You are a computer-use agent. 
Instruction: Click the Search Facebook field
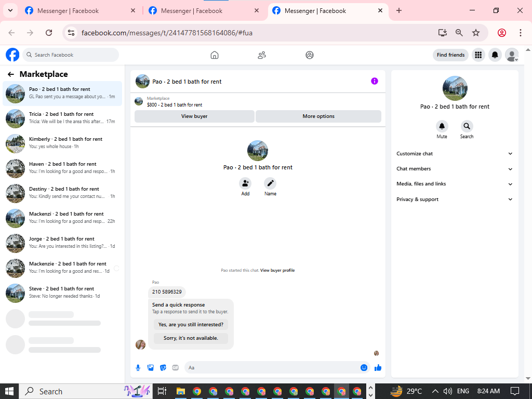tap(71, 55)
